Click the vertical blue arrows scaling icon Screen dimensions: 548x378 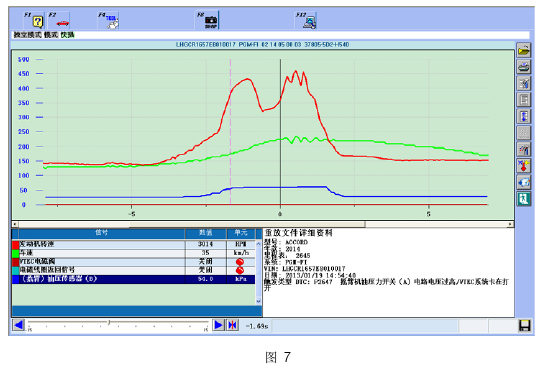click(x=524, y=116)
